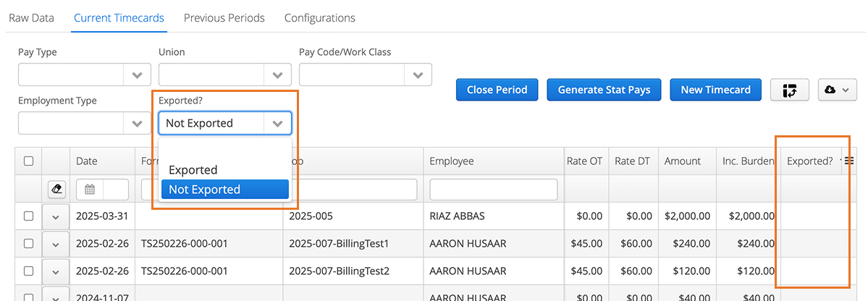Sort by the Inc. Burden column header
The image size is (868, 301).
pyautogui.click(x=749, y=161)
